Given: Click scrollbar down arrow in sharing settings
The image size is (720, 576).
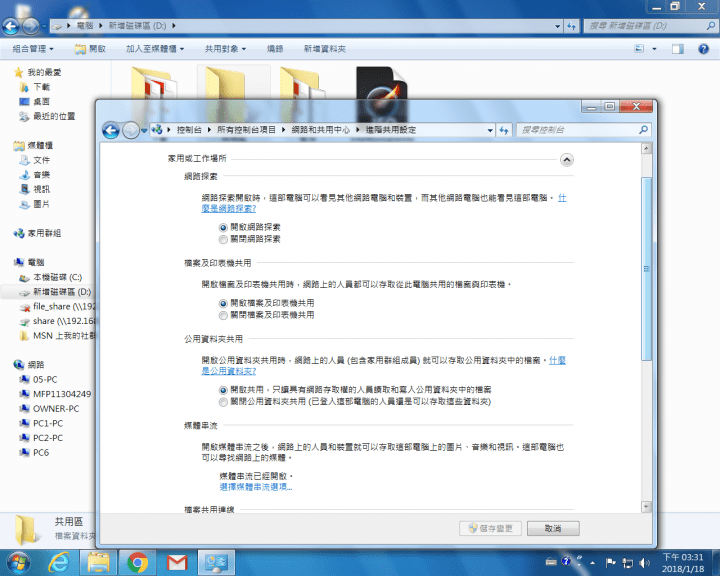Looking at the screenshot, I should tap(647, 507).
